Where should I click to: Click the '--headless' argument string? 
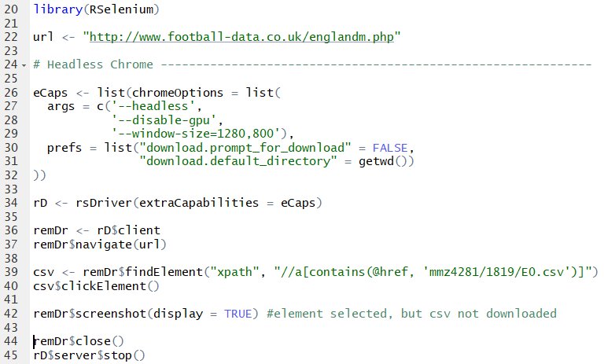click(153, 106)
